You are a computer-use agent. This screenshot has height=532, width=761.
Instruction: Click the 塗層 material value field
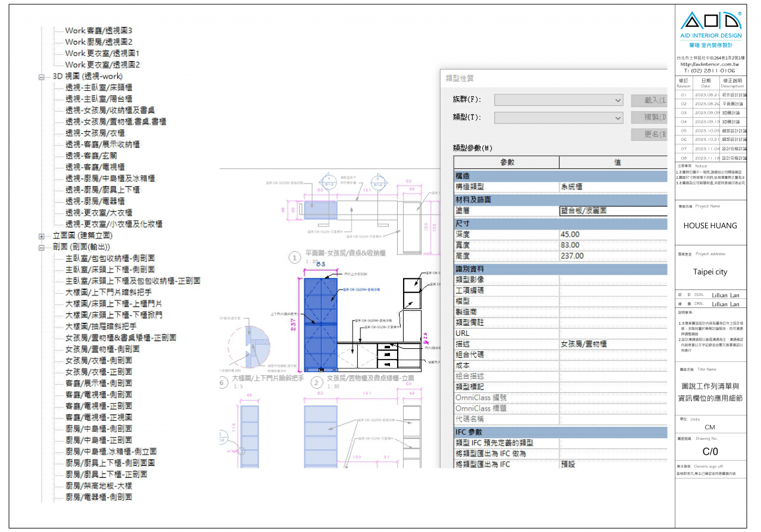click(x=612, y=210)
